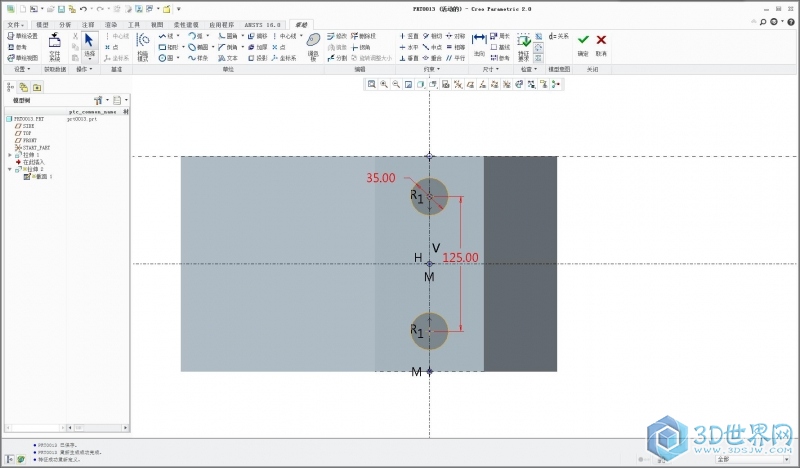Image resolution: width=800 pixels, height=468 pixels.
Task: Click the Normal dimension (法向) tool
Action: coord(479,44)
